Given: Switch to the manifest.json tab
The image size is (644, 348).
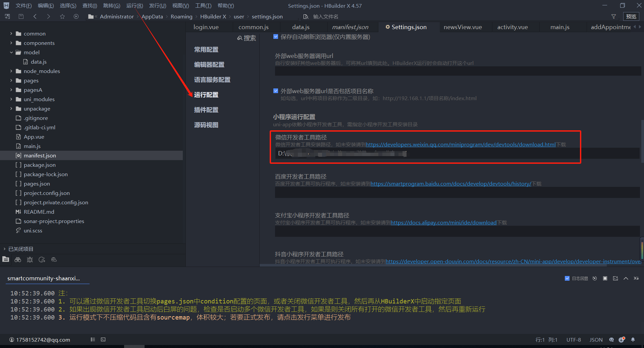Looking at the screenshot, I should (x=350, y=27).
